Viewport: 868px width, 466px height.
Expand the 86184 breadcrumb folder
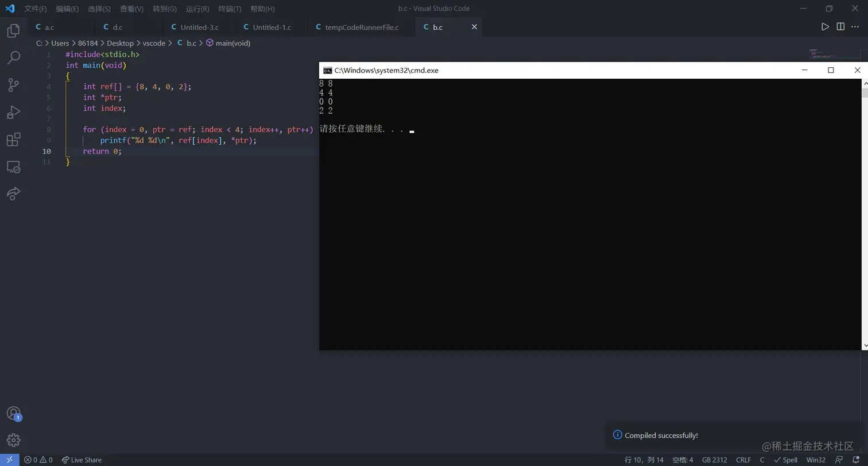click(x=88, y=43)
